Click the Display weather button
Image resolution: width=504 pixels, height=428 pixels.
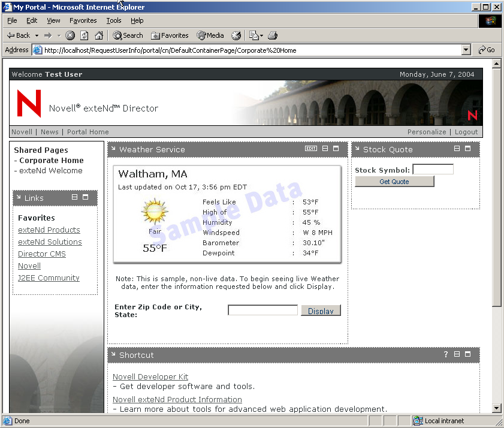[321, 311]
